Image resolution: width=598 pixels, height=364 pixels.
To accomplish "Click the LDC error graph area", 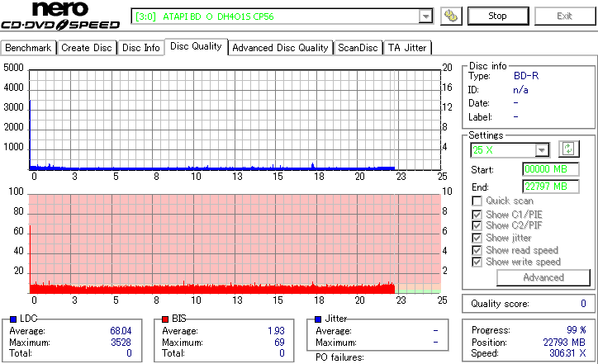I will point(235,120).
